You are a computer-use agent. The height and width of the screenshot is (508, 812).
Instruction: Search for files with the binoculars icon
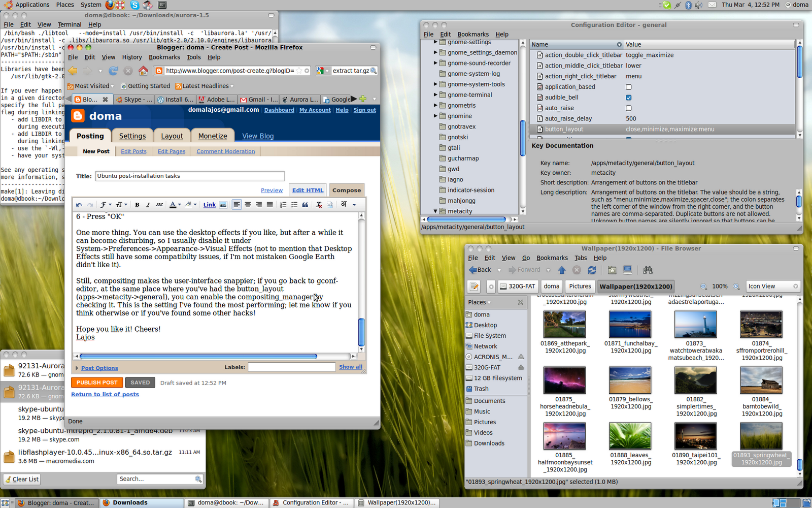pos(648,270)
